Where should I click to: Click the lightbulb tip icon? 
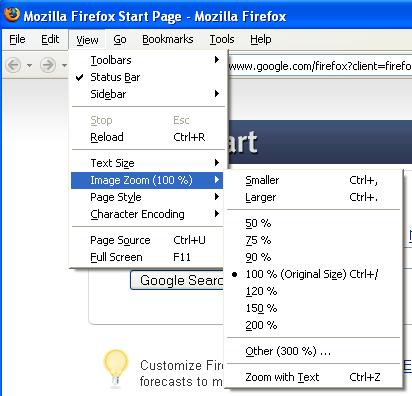tap(115, 368)
